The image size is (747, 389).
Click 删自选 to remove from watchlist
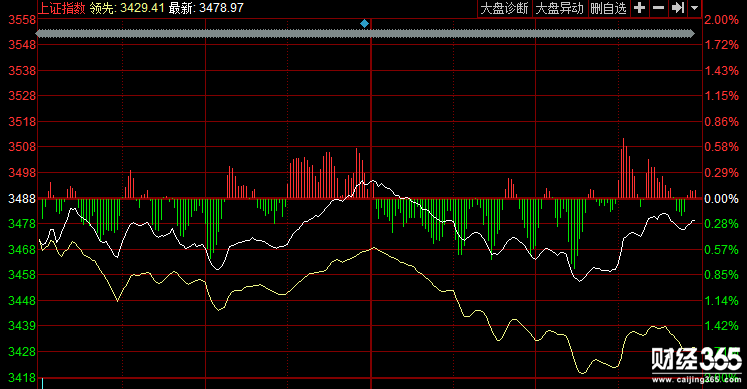click(608, 8)
